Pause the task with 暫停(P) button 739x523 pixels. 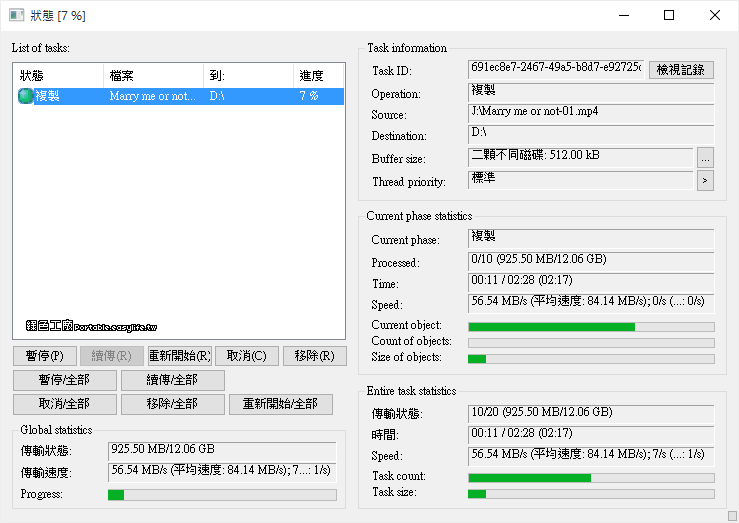tap(45, 356)
